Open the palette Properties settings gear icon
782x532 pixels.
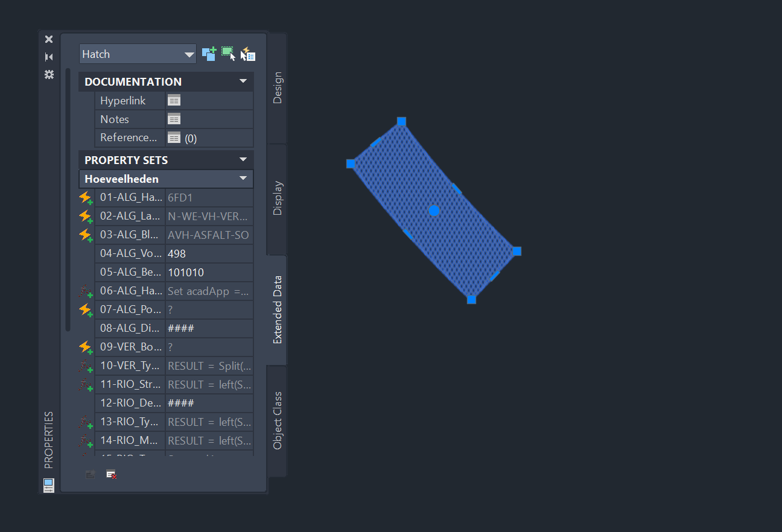(49, 74)
